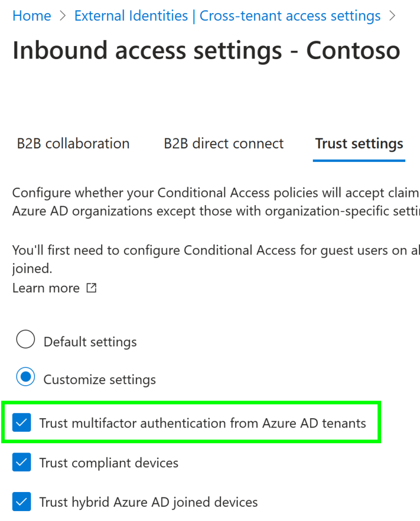Click the Trust compliant devices label text
Viewport: 420px width, 521px height.
109,462
